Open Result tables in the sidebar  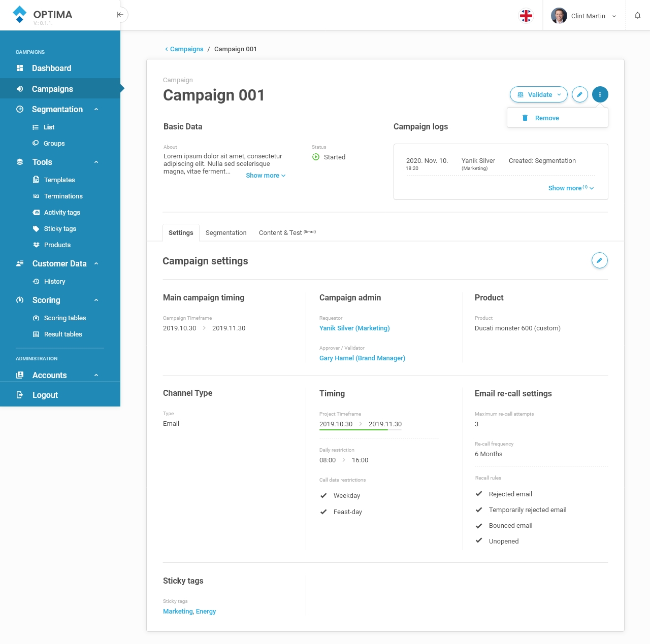point(63,334)
